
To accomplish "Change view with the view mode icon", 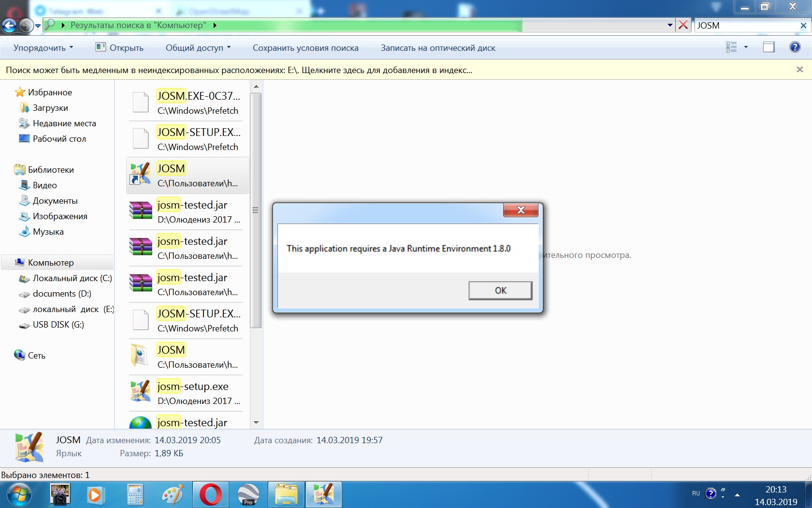I will (x=731, y=47).
